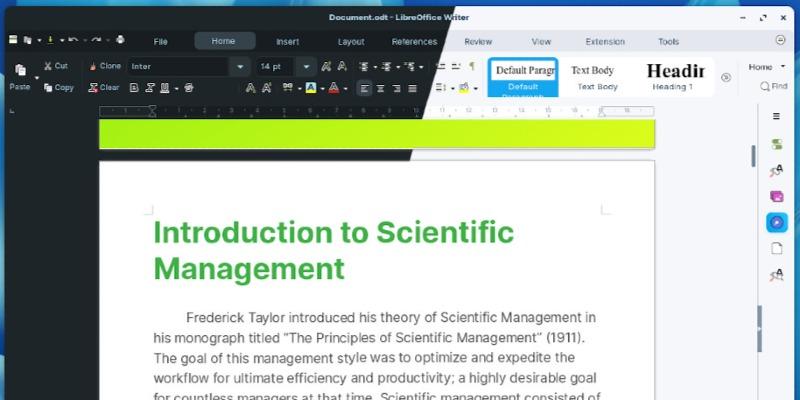This screenshot has width=800, height=400.
Task: Click the Print icon in top toolbar
Action: [x=120, y=40]
